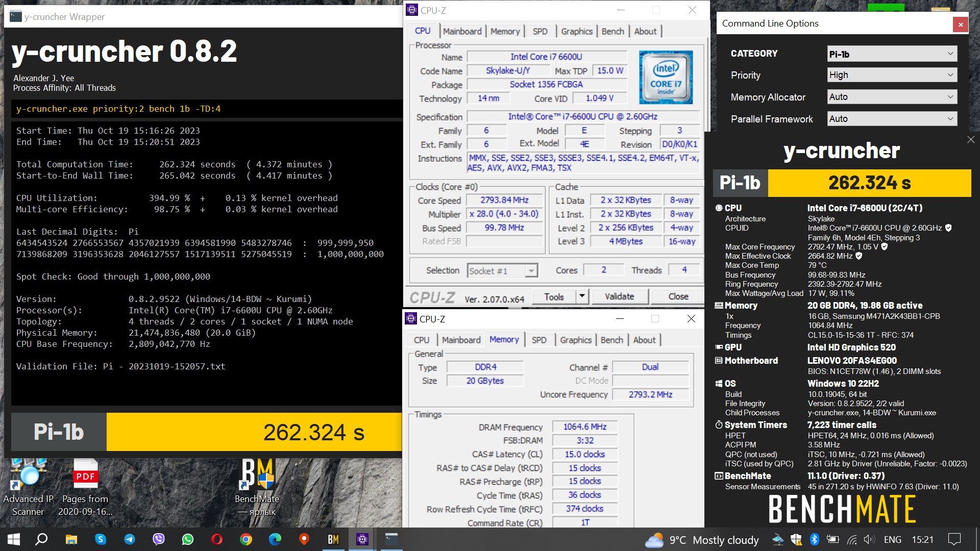Click the System Timers clock icon
Viewport: 980px width, 551px height.
tap(719, 425)
